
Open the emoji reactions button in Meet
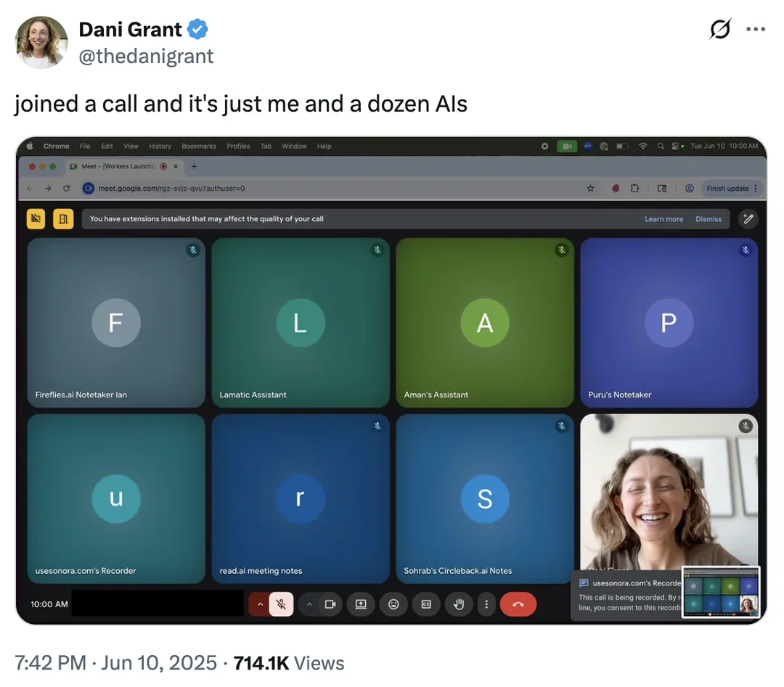[x=393, y=604]
